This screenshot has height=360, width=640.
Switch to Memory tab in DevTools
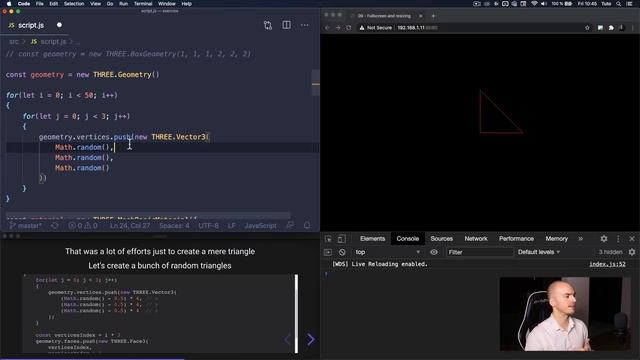(556, 239)
